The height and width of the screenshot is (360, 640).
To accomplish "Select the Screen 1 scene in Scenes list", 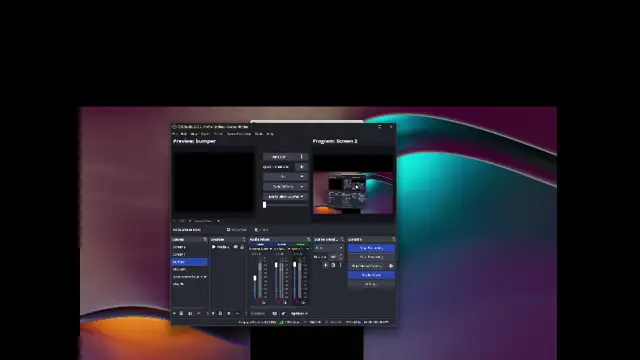I will (189, 254).
